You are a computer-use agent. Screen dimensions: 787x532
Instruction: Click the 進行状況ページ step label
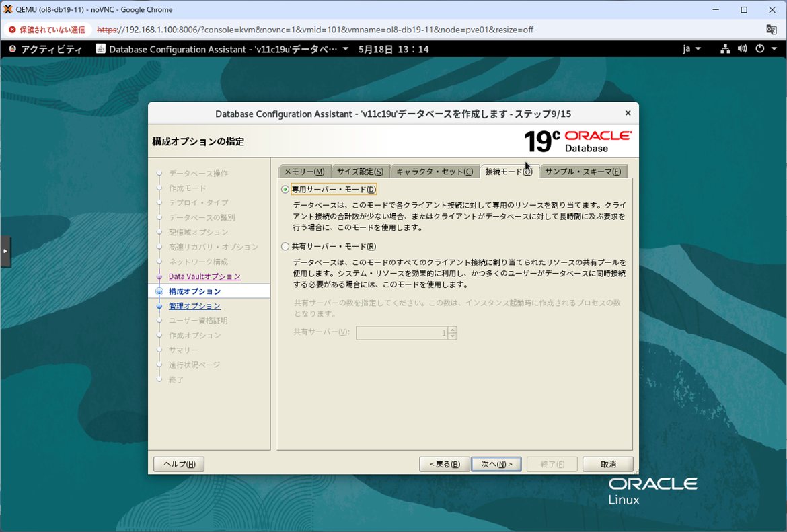pyautogui.click(x=194, y=365)
